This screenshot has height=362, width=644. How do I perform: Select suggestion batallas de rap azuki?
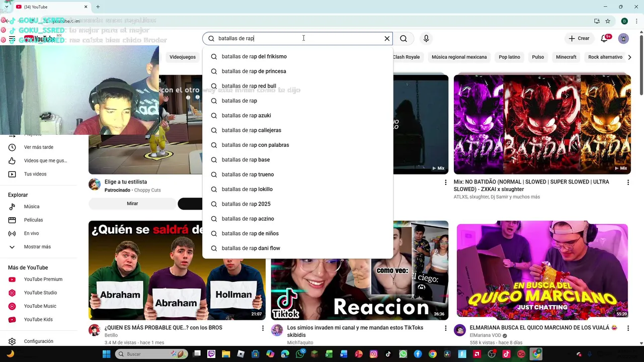pyautogui.click(x=298, y=116)
